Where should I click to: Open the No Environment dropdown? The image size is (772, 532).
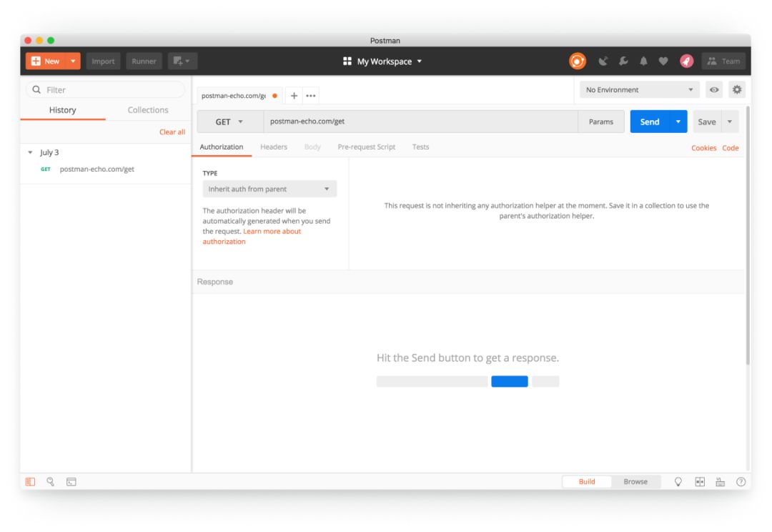pos(640,89)
